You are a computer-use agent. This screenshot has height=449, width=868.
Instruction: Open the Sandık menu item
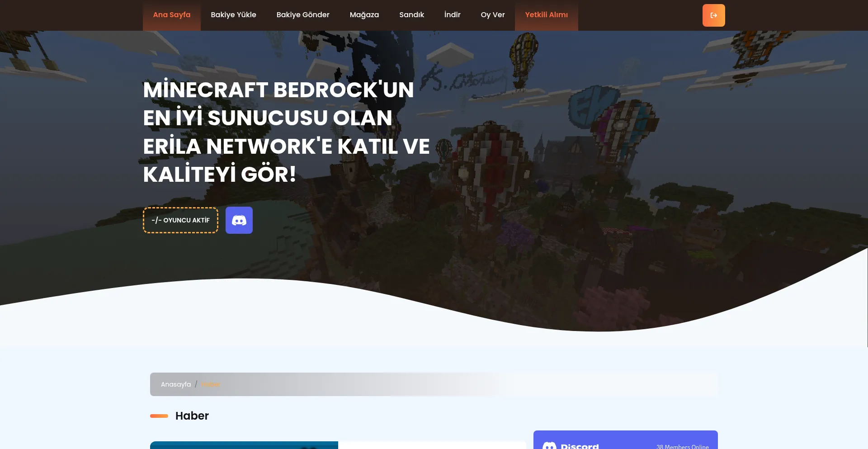coord(411,15)
